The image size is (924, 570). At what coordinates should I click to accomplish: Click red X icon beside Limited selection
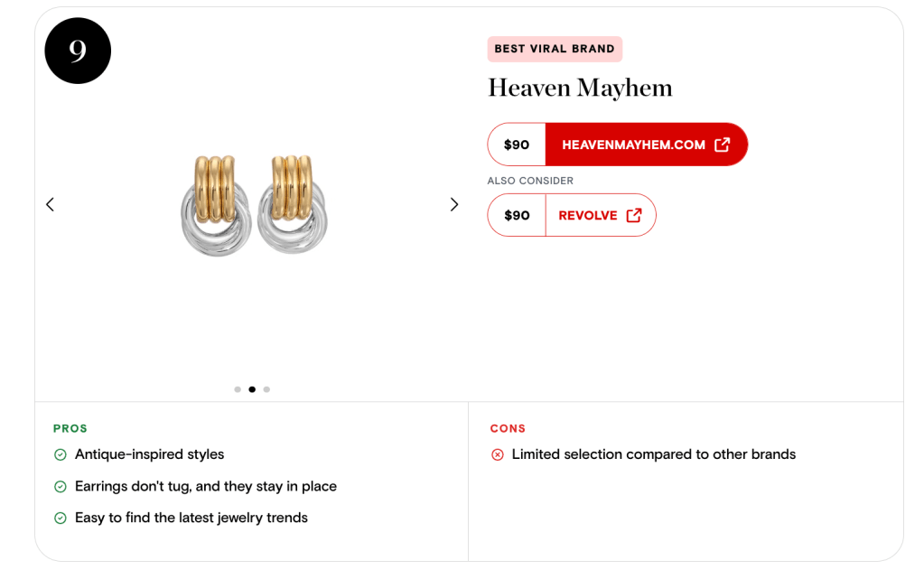tap(498, 454)
